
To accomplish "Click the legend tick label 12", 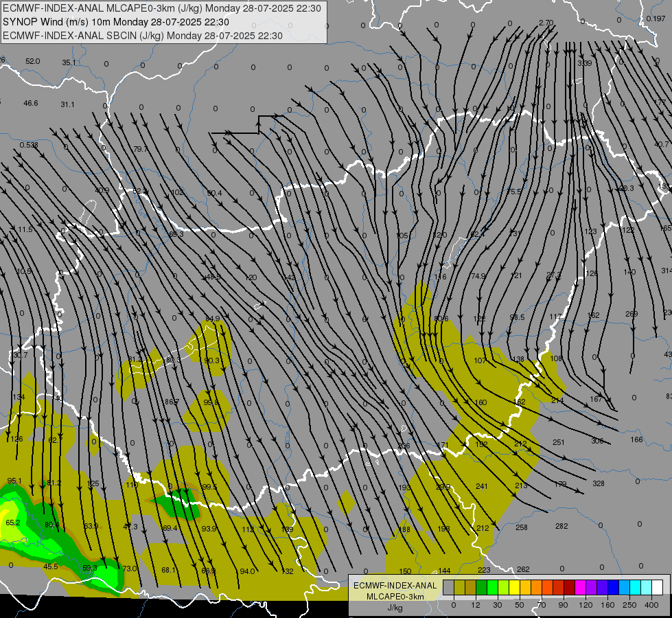I will (x=475, y=605).
